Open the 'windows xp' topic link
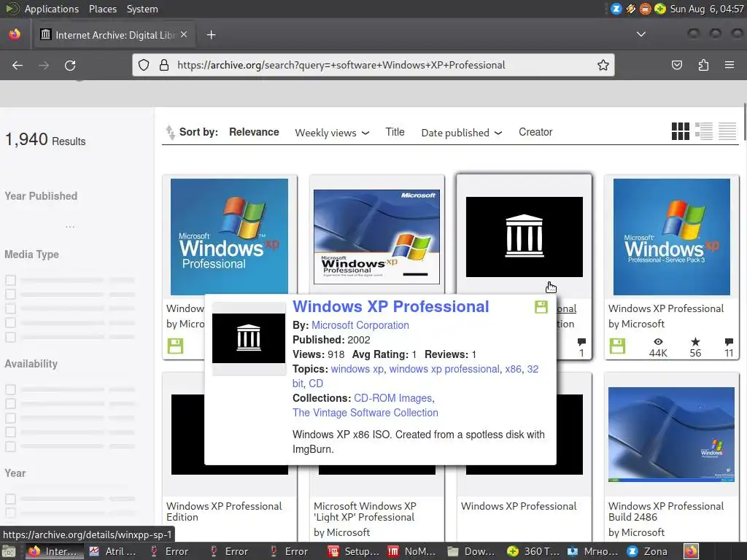Image resolution: width=747 pixels, height=560 pixels. (357, 369)
